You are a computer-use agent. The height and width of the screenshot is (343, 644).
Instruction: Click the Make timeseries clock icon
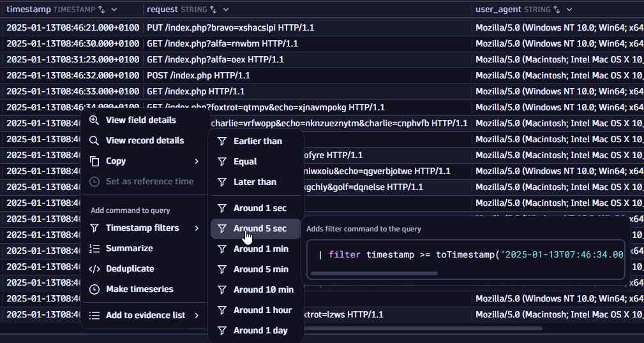pos(94,289)
